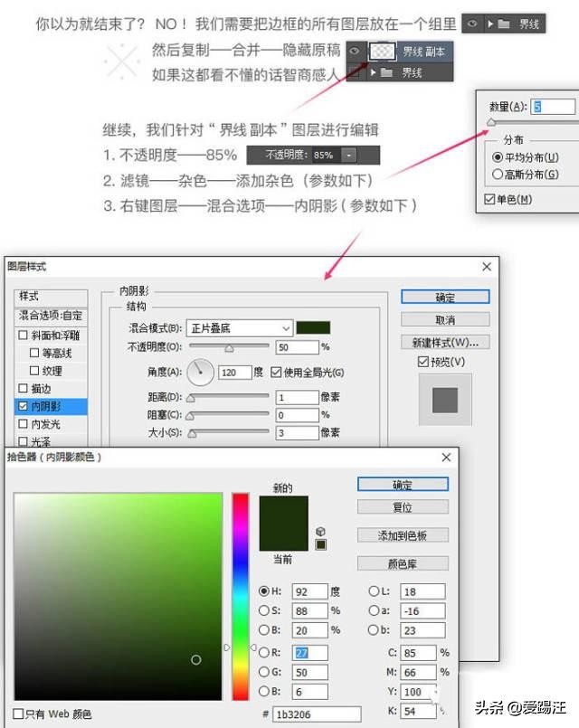Toggle the 内阴影 checkbox

point(23,406)
